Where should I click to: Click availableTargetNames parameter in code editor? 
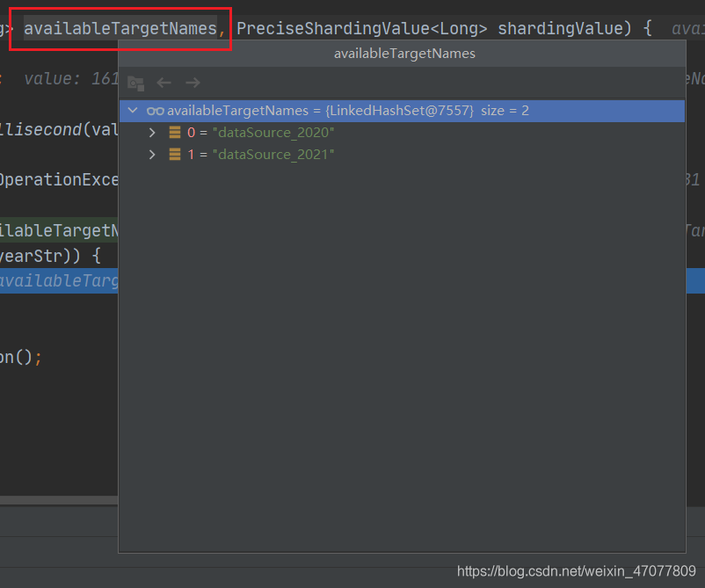tap(120, 29)
